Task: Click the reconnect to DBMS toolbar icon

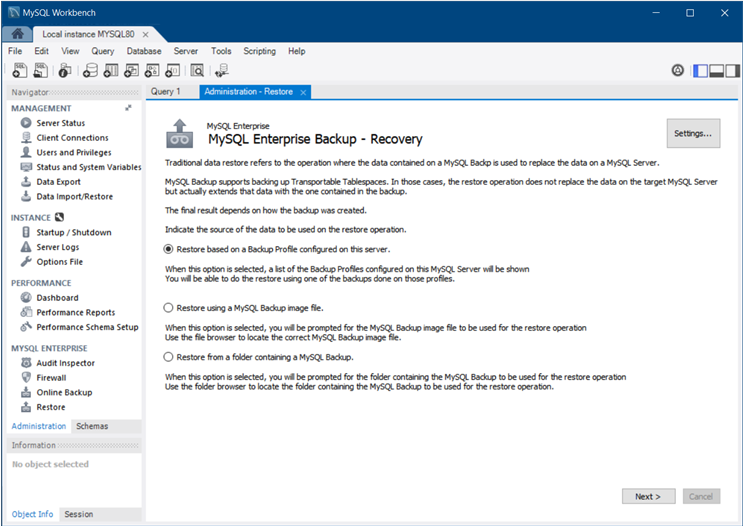Action: (x=221, y=70)
